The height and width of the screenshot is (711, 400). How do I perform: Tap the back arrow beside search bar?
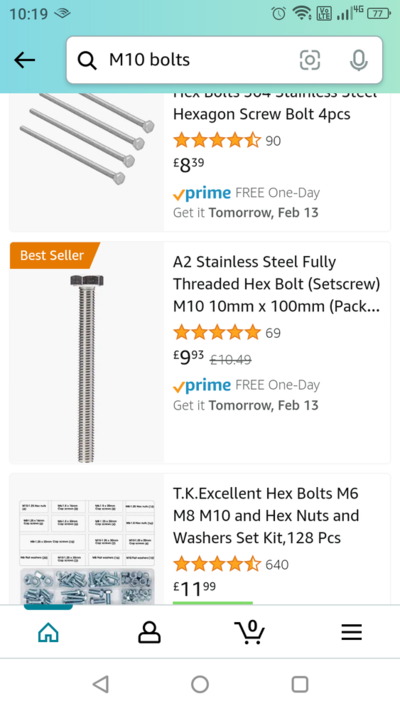pyautogui.click(x=24, y=60)
